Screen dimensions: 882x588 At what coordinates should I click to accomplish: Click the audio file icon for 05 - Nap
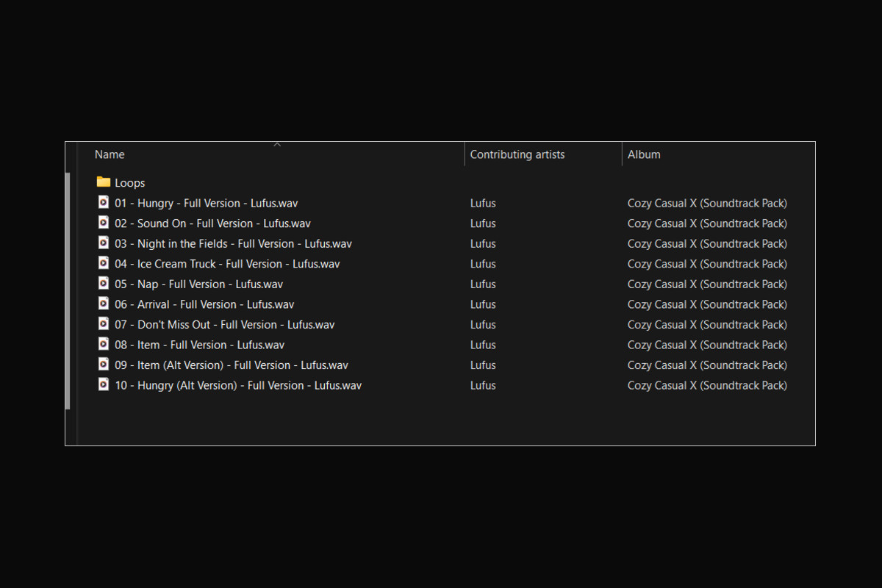coord(104,284)
